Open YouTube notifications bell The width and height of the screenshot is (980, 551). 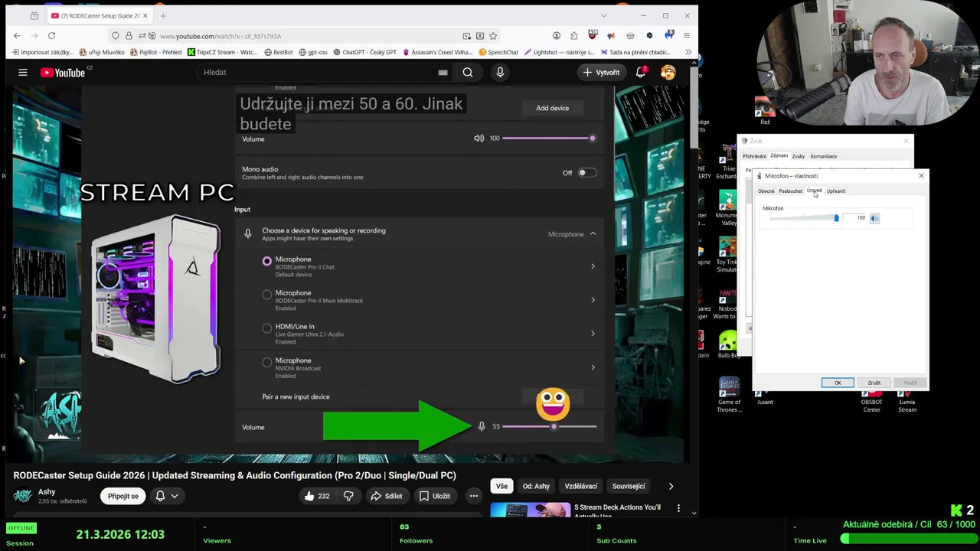tap(641, 72)
